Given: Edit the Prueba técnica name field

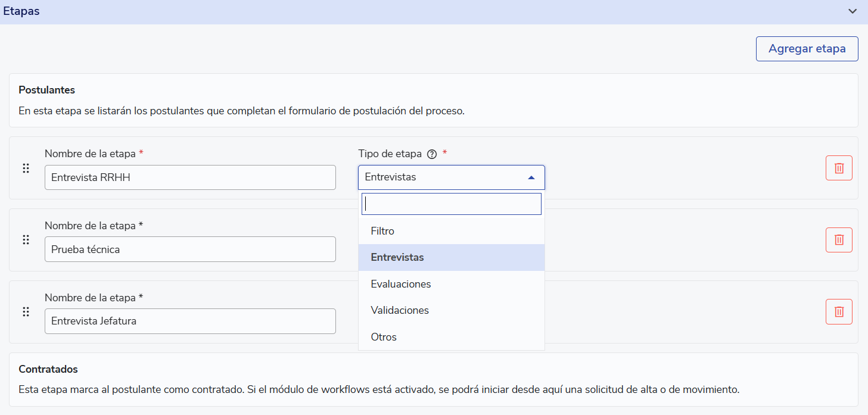Looking at the screenshot, I should (x=190, y=249).
